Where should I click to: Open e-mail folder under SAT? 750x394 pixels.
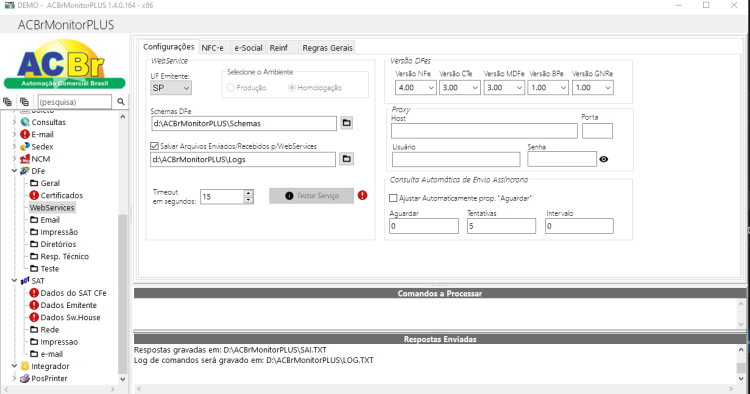click(x=46, y=354)
